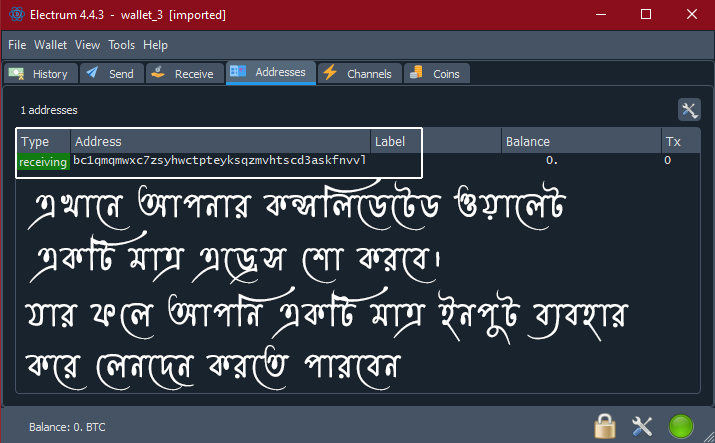Switch to the Coins tab
715x443 pixels.
(x=437, y=74)
